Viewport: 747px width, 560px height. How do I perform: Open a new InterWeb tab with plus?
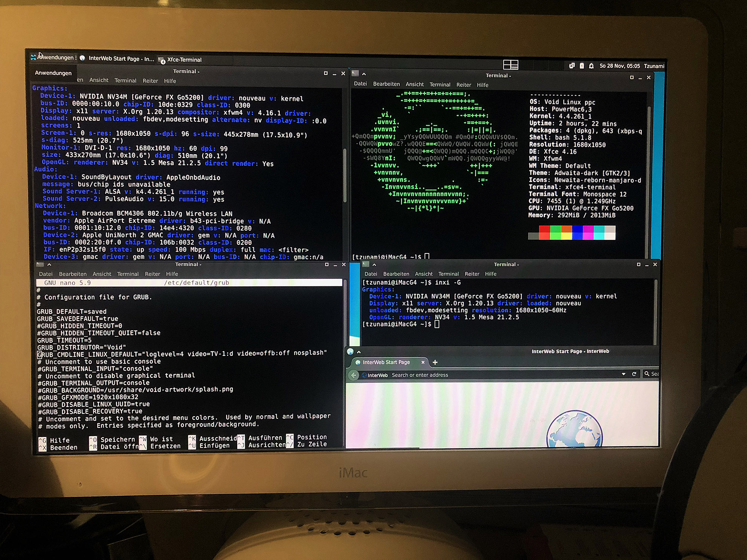point(435,362)
